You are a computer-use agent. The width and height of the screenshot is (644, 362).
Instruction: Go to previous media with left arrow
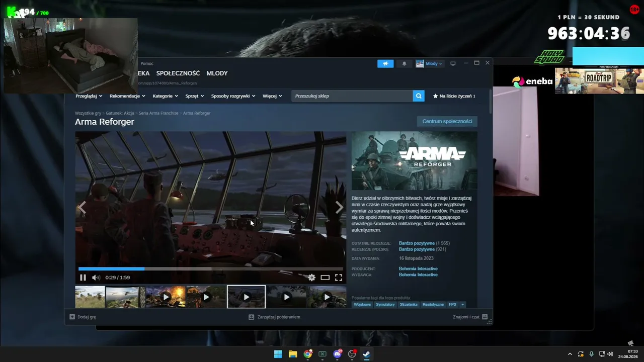click(82, 207)
